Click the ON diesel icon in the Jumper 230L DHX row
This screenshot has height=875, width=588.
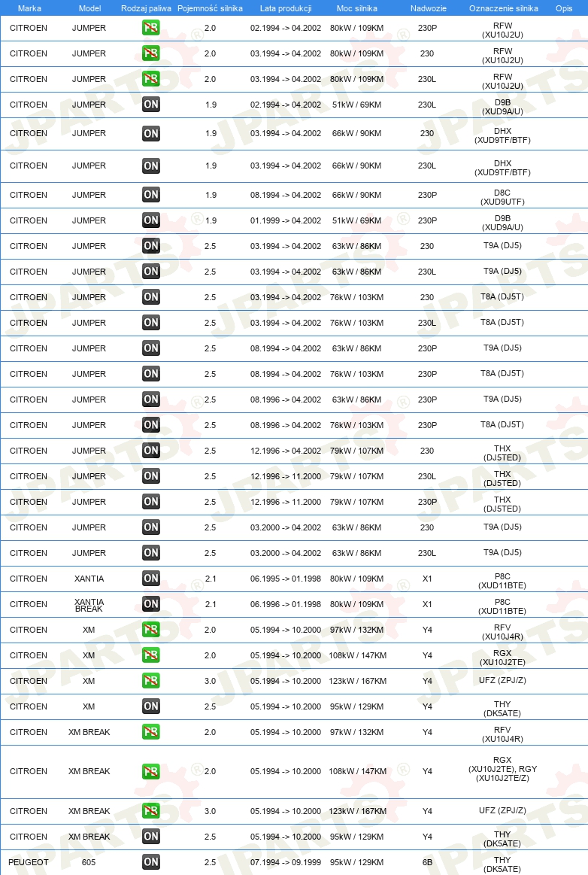coord(150,166)
